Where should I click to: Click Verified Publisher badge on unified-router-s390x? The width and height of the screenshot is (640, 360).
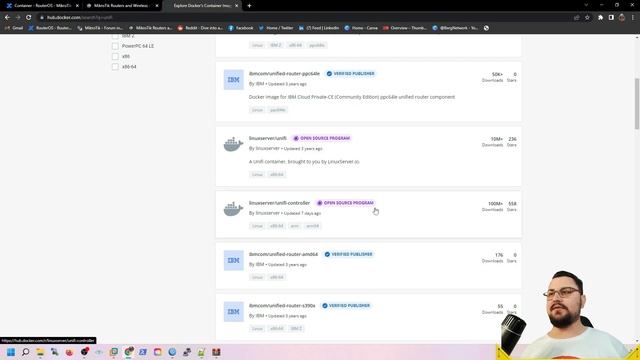pos(346,306)
